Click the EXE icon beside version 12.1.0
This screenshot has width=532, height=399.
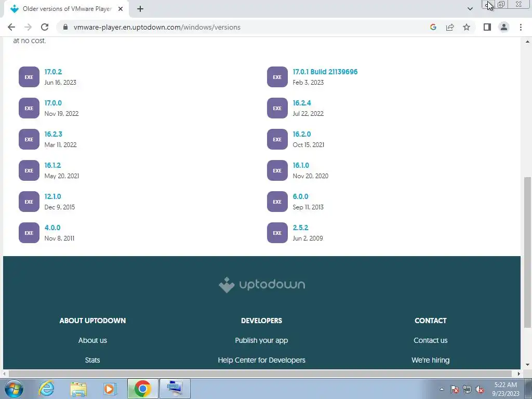coord(29,202)
